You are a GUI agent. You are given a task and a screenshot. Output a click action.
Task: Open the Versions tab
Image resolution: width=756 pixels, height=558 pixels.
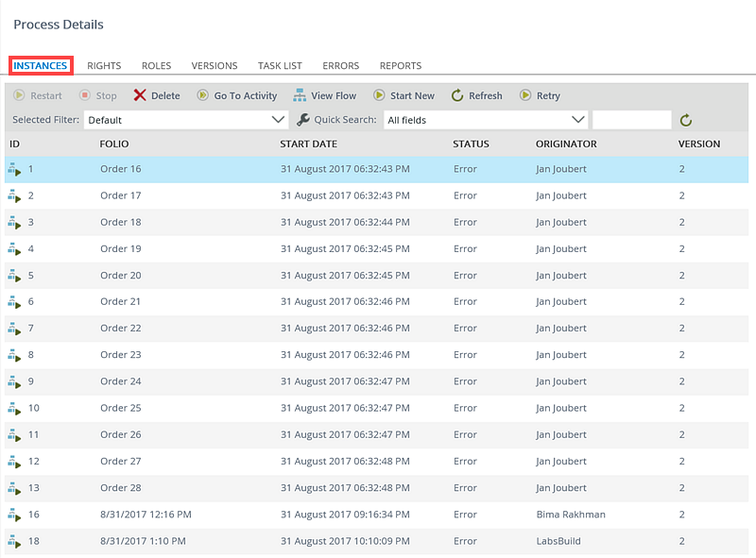click(215, 65)
